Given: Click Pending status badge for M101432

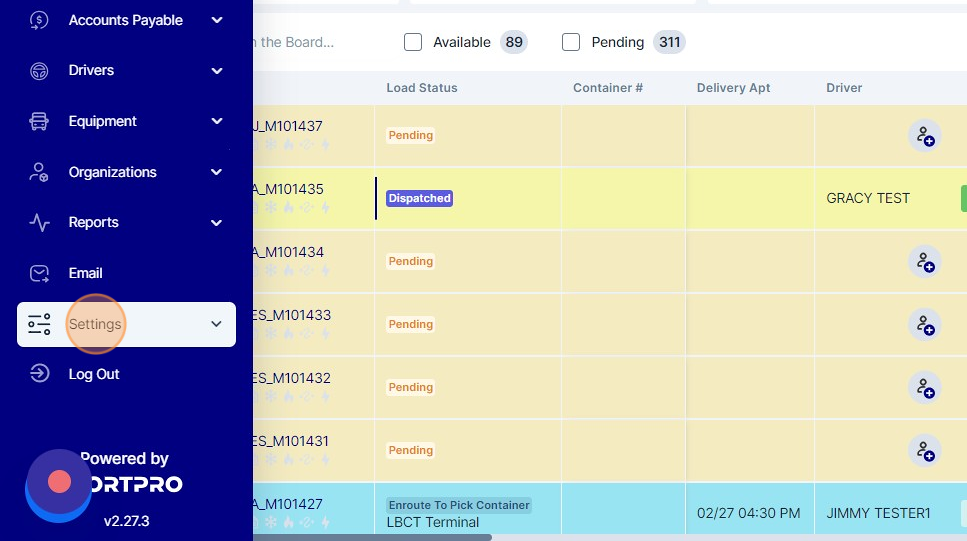Looking at the screenshot, I should click(x=411, y=387).
